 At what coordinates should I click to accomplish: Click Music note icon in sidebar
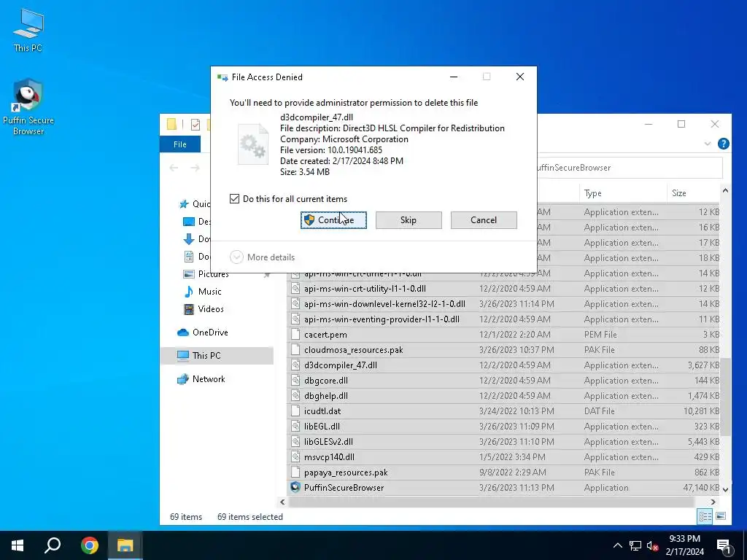tap(189, 292)
